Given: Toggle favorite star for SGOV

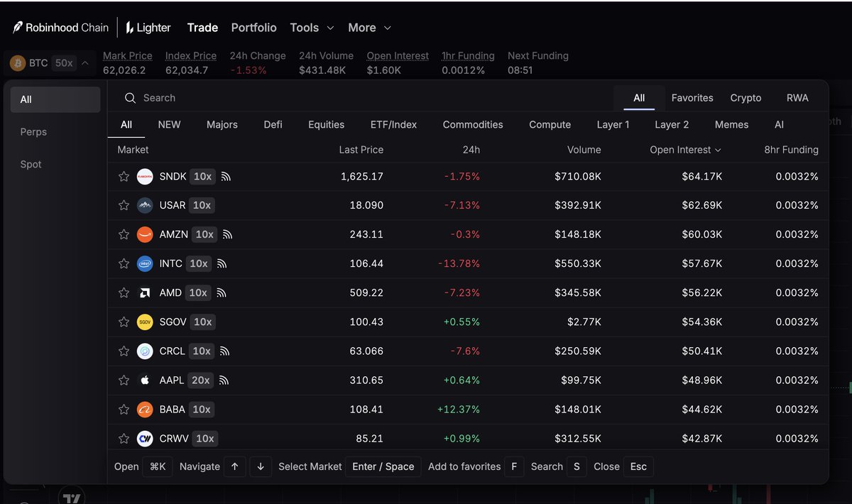Looking at the screenshot, I should click(x=124, y=322).
